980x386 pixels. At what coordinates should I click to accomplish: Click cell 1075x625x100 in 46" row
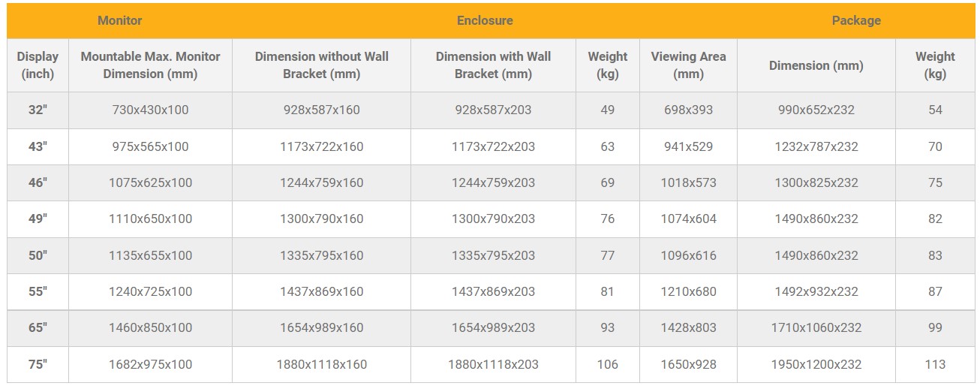(x=150, y=182)
